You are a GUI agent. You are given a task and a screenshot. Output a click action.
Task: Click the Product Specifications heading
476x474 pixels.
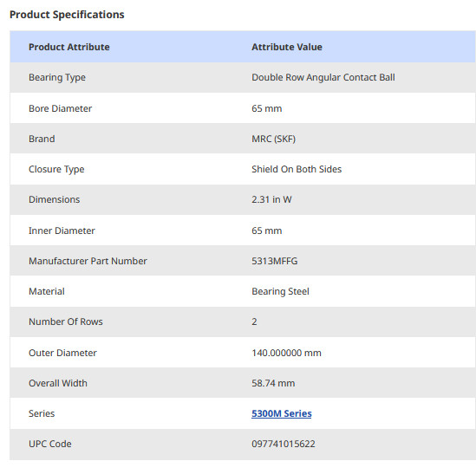tap(67, 15)
